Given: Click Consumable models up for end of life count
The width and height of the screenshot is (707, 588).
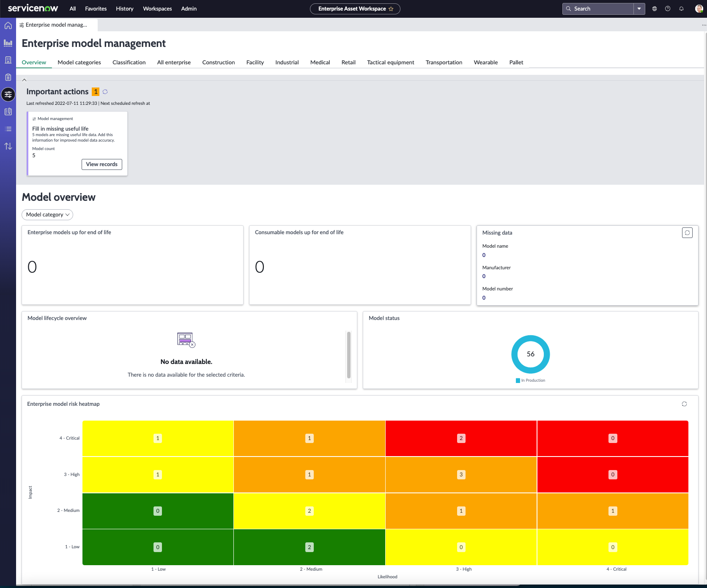Looking at the screenshot, I should 260,267.
